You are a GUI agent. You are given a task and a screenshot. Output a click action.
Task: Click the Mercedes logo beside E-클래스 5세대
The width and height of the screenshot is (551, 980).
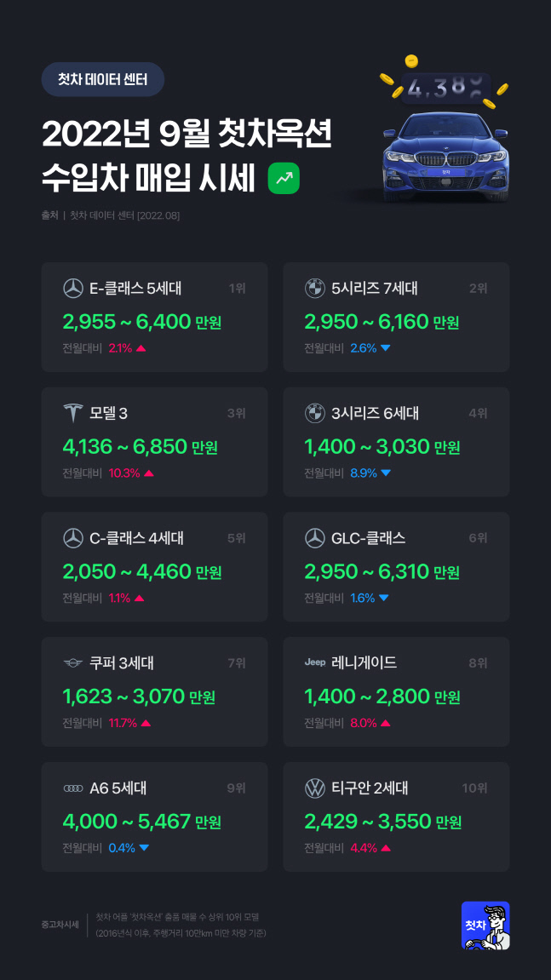click(73, 289)
